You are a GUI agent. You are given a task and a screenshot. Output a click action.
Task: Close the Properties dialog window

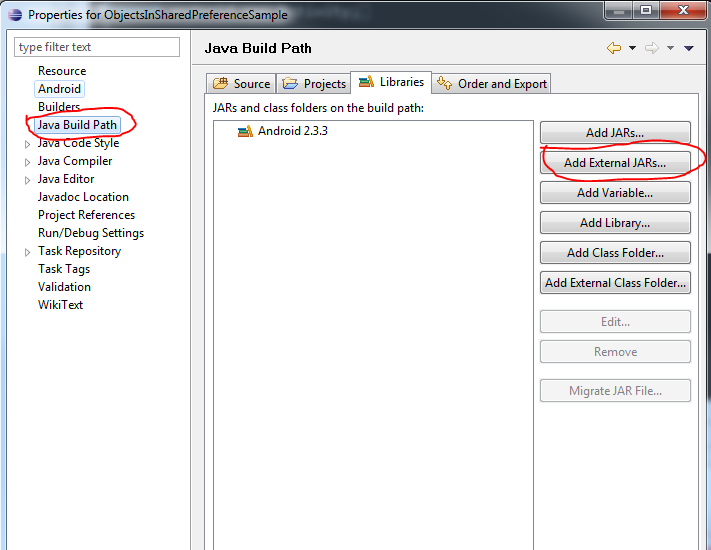683,10
